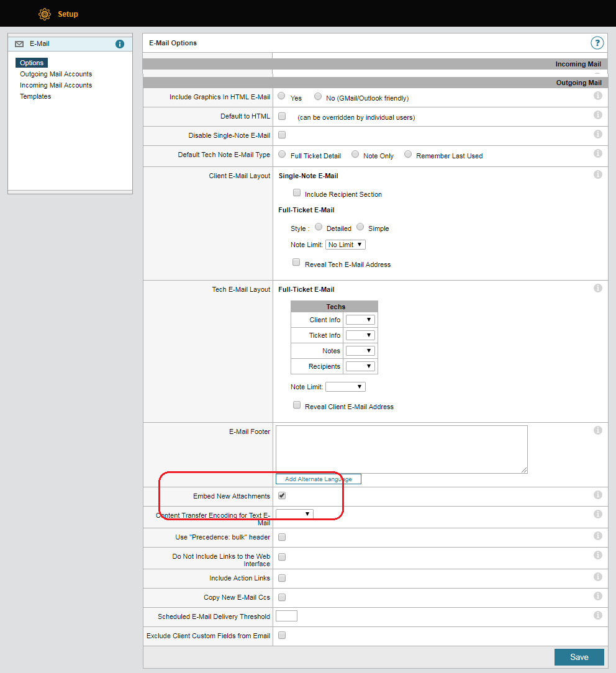Click the Incoming Mail section header

[374, 64]
